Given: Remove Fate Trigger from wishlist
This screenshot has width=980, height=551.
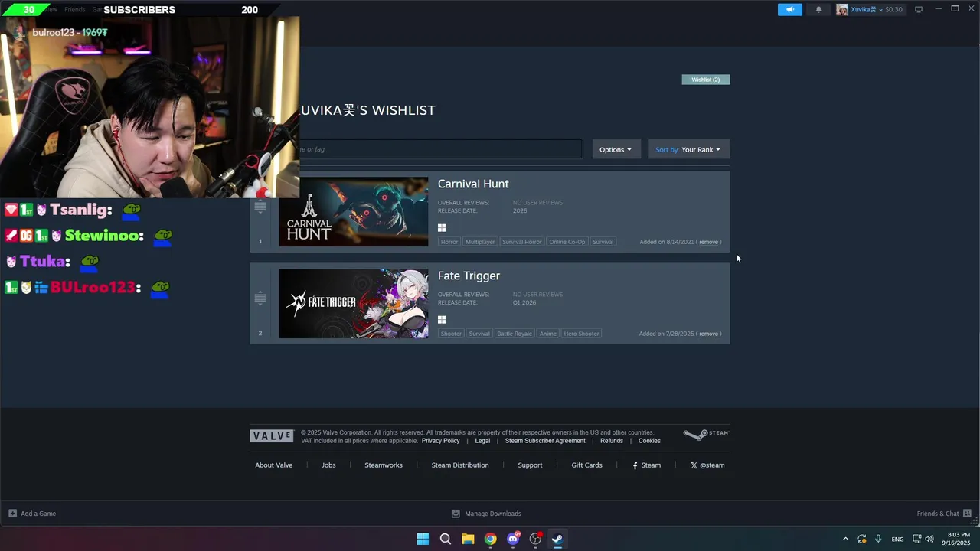Looking at the screenshot, I should click(x=709, y=334).
